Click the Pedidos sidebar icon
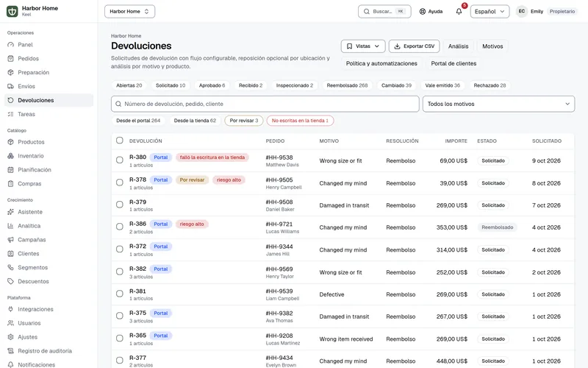Screen dimensions: 588x368 10,59
